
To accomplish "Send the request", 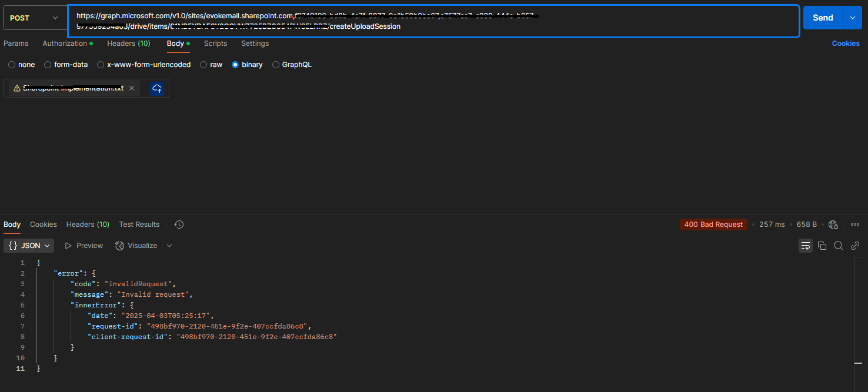I will coord(823,18).
